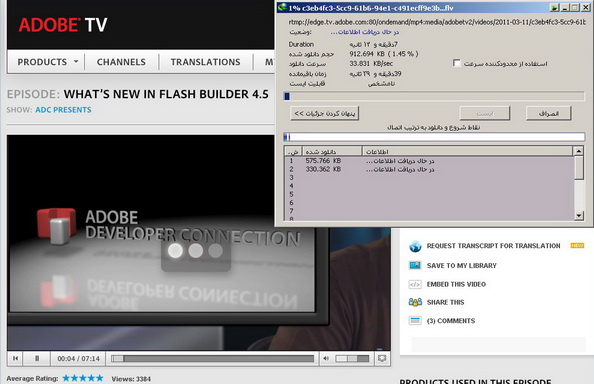Click the hide details button in download dialog
The width and height of the screenshot is (594, 384).
pos(325,113)
